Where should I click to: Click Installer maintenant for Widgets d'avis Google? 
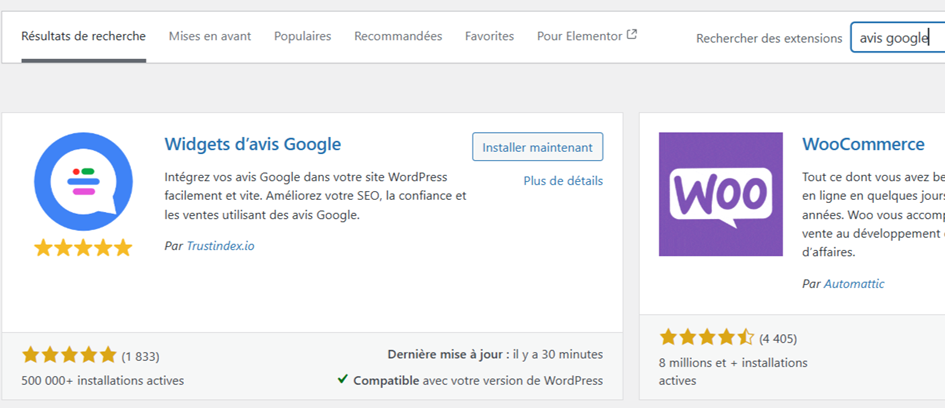[538, 147]
